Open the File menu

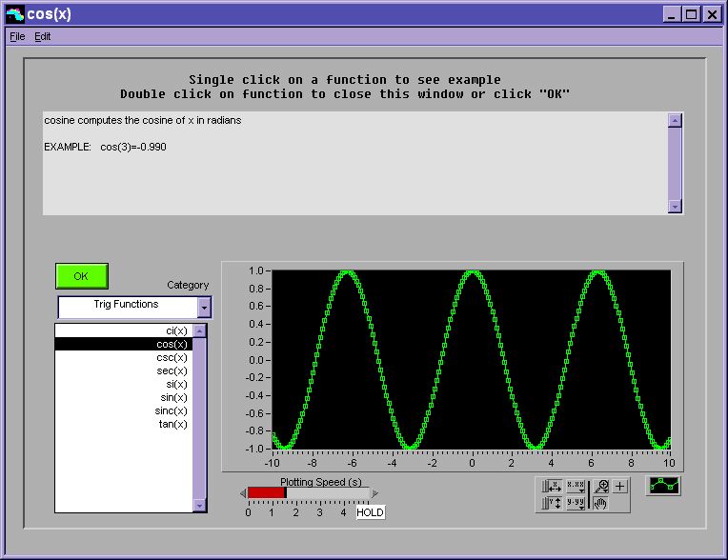(x=17, y=36)
